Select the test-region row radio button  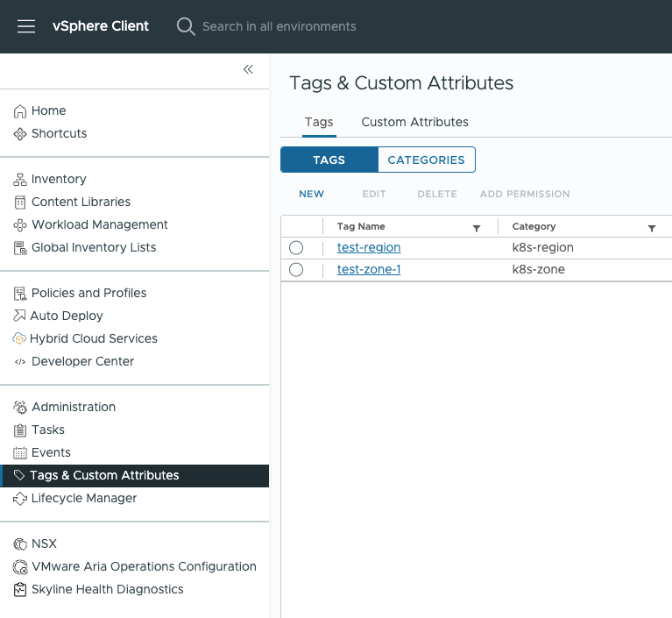(296, 248)
